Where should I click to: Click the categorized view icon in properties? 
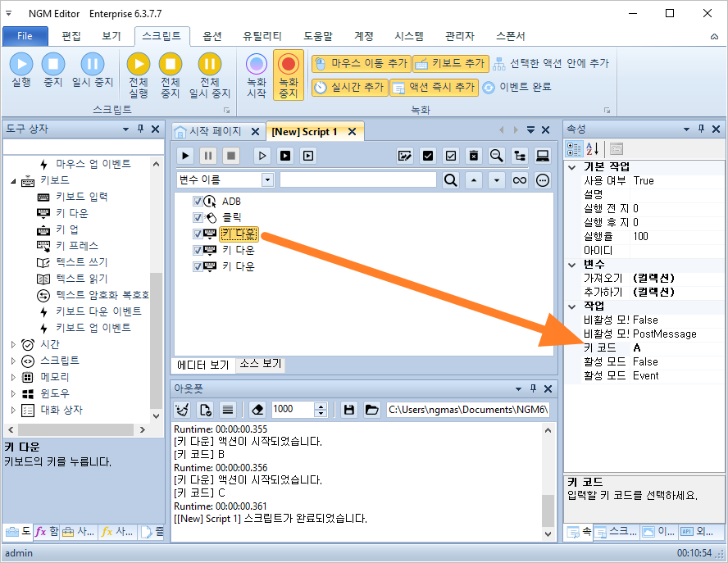[x=573, y=149]
